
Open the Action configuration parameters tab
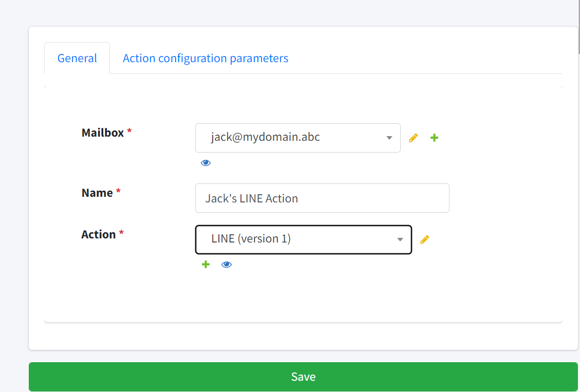(x=205, y=58)
